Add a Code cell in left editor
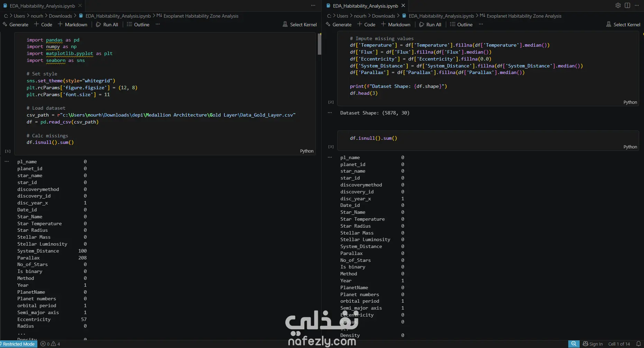Viewport: 644px width, 348px height. 43,25
